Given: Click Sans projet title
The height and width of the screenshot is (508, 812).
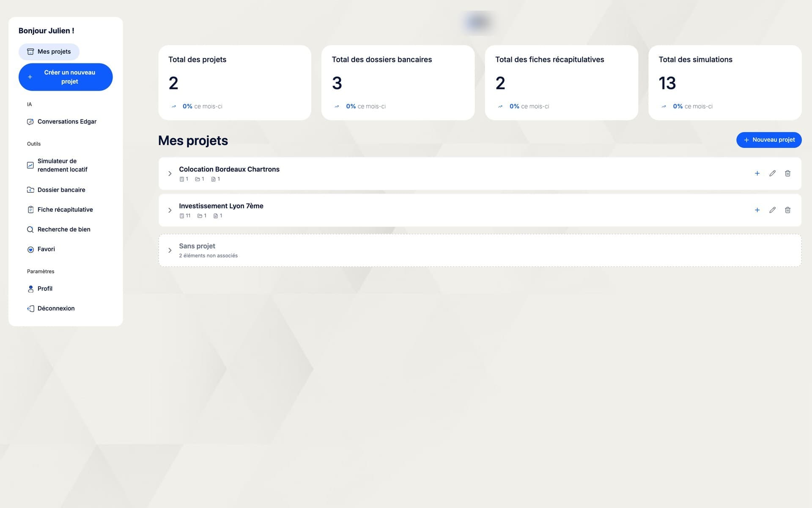Looking at the screenshot, I should [x=197, y=246].
